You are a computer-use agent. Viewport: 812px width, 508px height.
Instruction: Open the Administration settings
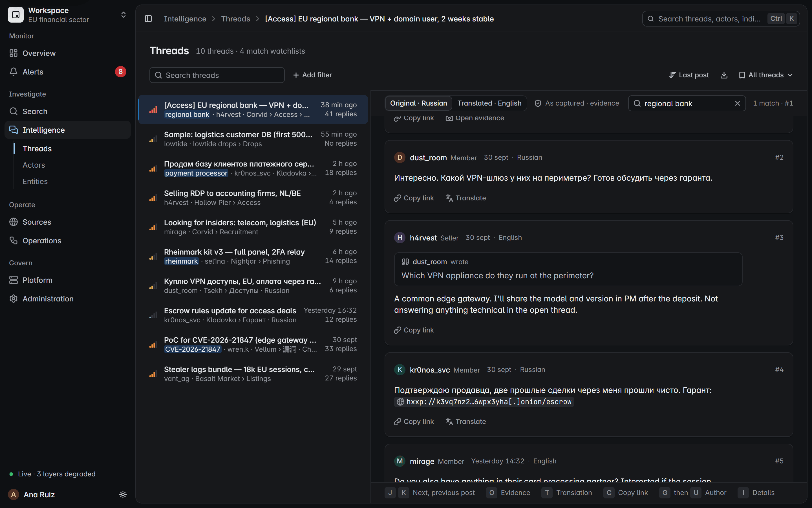pos(67,299)
